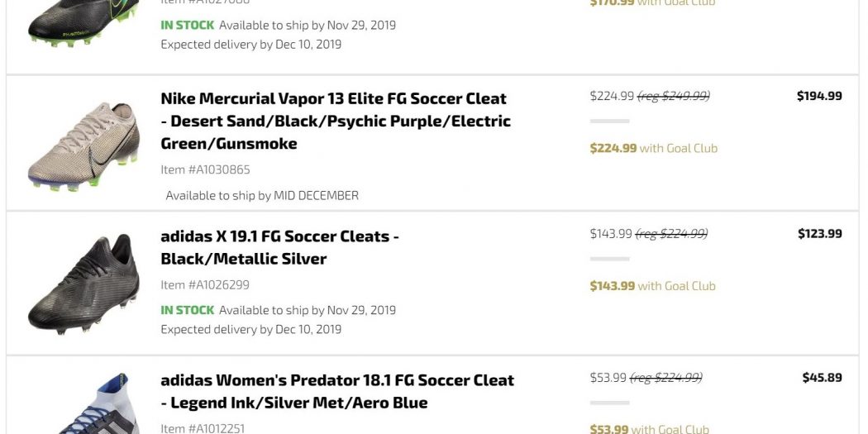Open Nike Mercurial Vapor 13 Elite product title
This screenshot has height=434, width=868.
[x=335, y=121]
